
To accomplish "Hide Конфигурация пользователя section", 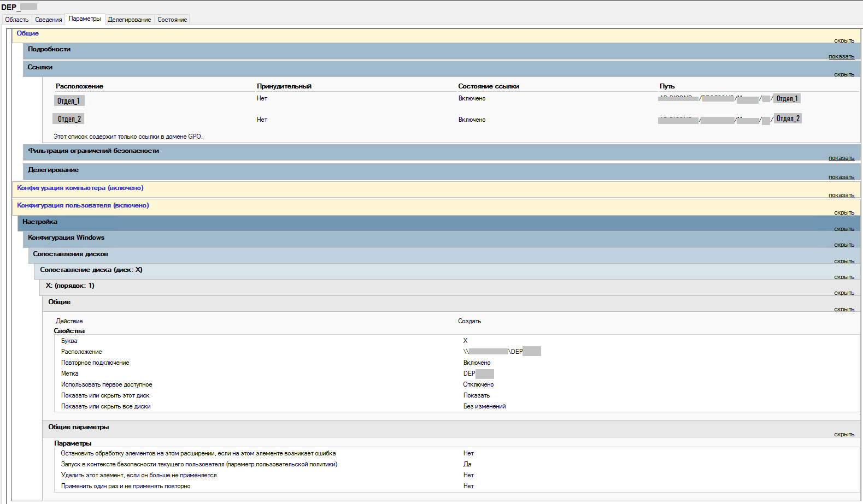I will [844, 213].
